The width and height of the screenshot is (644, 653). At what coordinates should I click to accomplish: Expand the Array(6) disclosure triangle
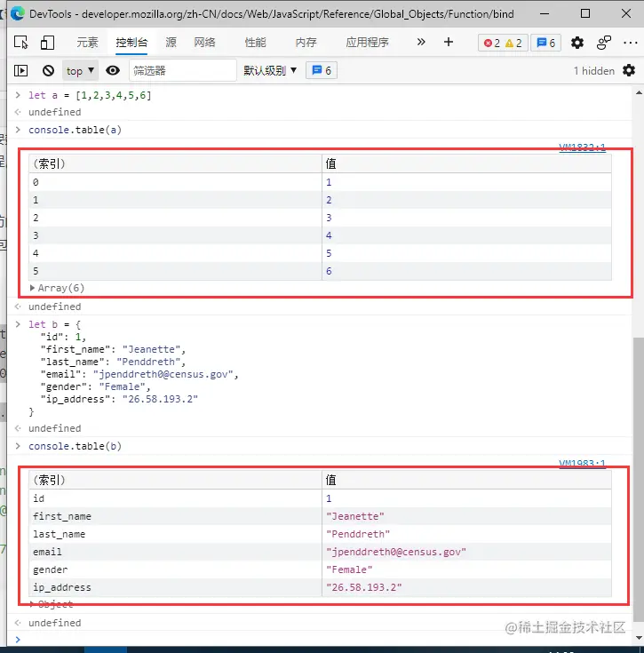coord(32,288)
